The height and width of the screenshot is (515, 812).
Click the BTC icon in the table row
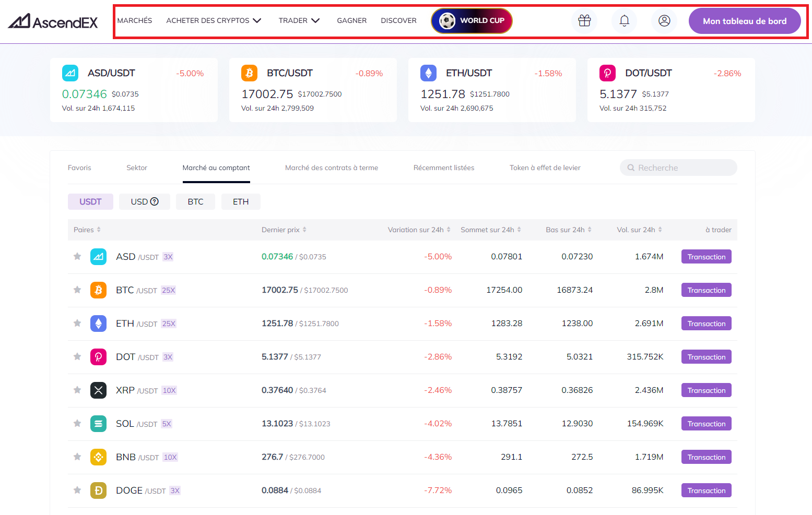pyautogui.click(x=98, y=290)
